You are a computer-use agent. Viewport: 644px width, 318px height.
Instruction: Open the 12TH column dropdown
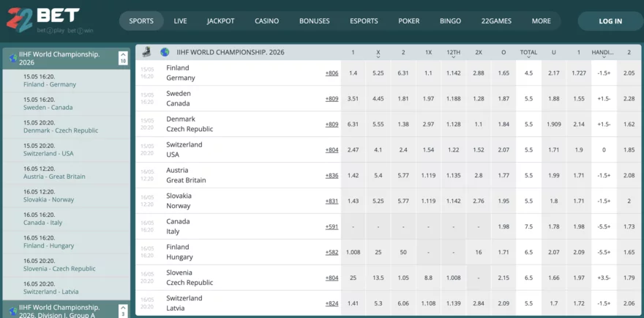click(x=454, y=57)
